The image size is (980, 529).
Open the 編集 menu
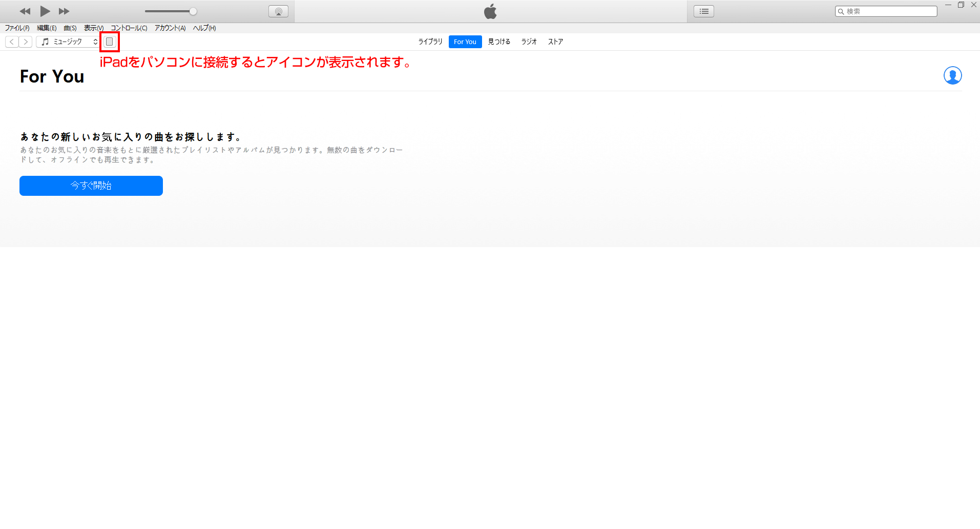(x=47, y=28)
